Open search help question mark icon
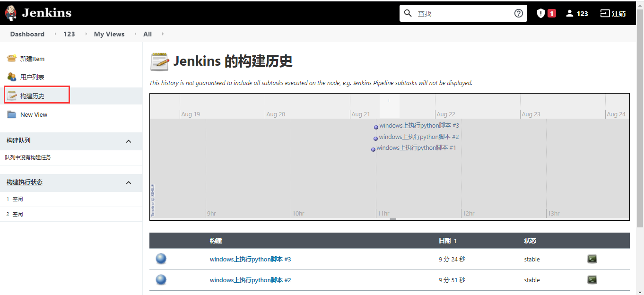644x295 pixels. tap(519, 13)
